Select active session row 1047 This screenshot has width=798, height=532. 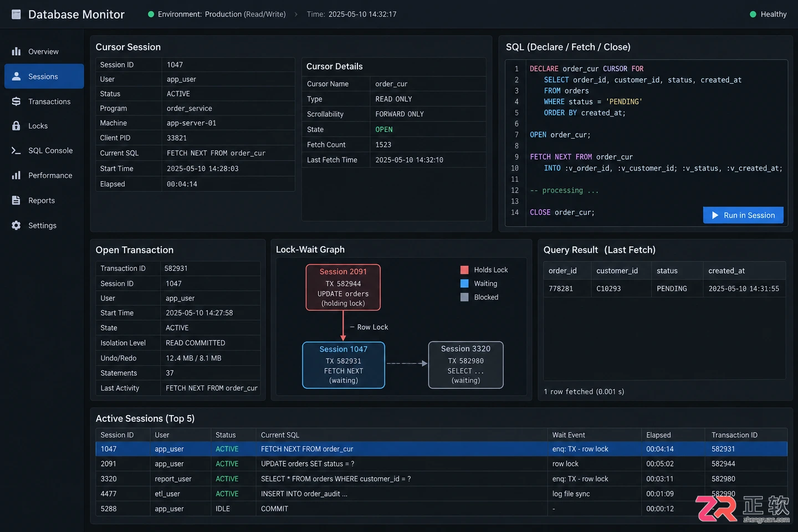tap(441, 449)
